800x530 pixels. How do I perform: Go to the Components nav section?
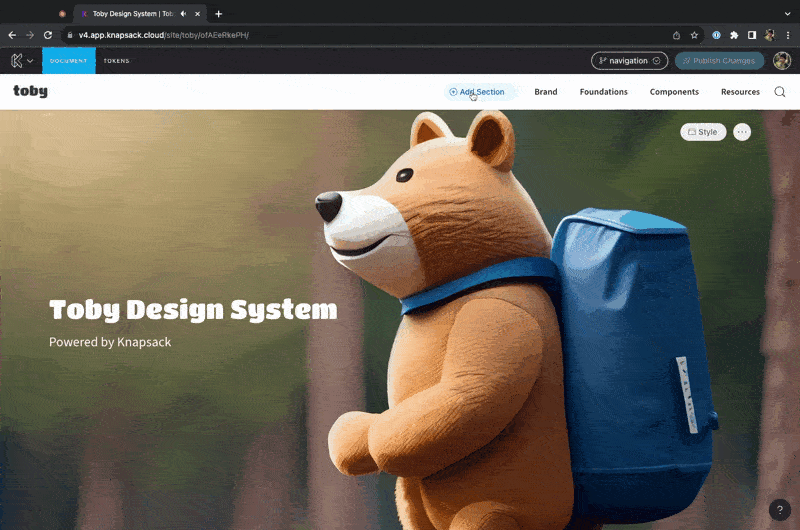tap(674, 92)
